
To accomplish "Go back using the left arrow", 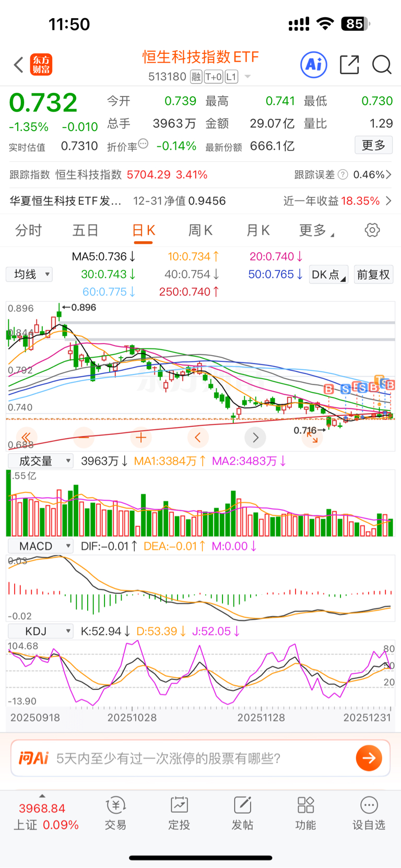I will (x=19, y=65).
